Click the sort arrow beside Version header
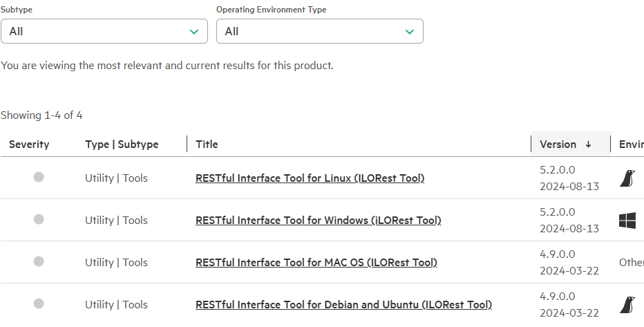Screen dimensions: 644x327 [588, 144]
